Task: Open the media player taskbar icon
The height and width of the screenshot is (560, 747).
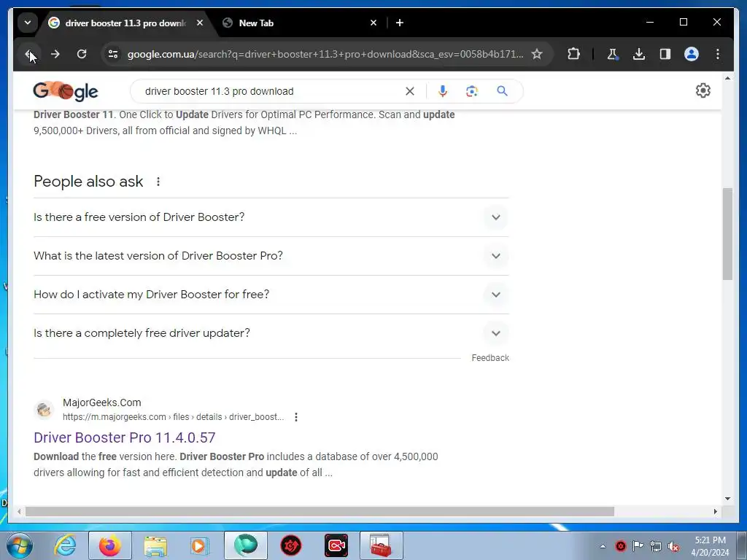Action: (x=199, y=545)
